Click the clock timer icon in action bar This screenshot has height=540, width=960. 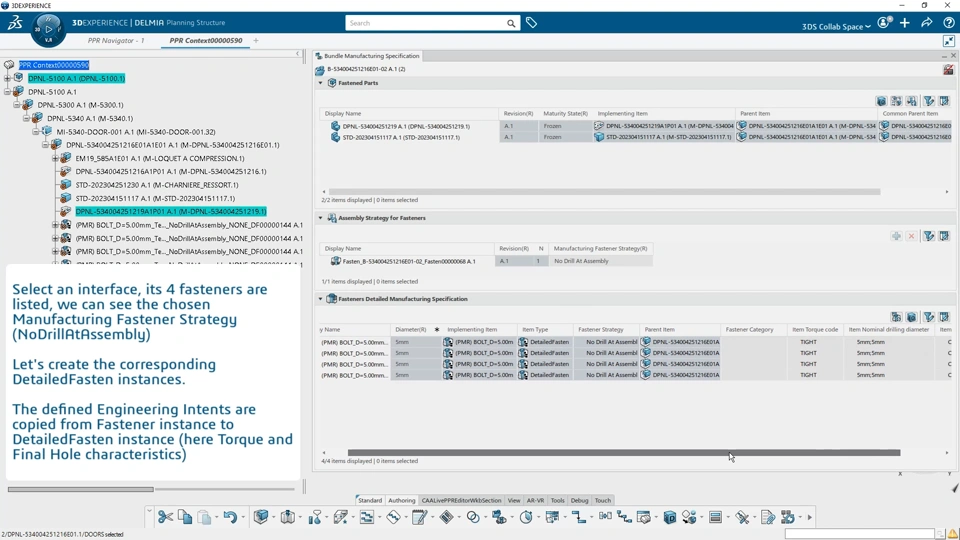pos(526,517)
